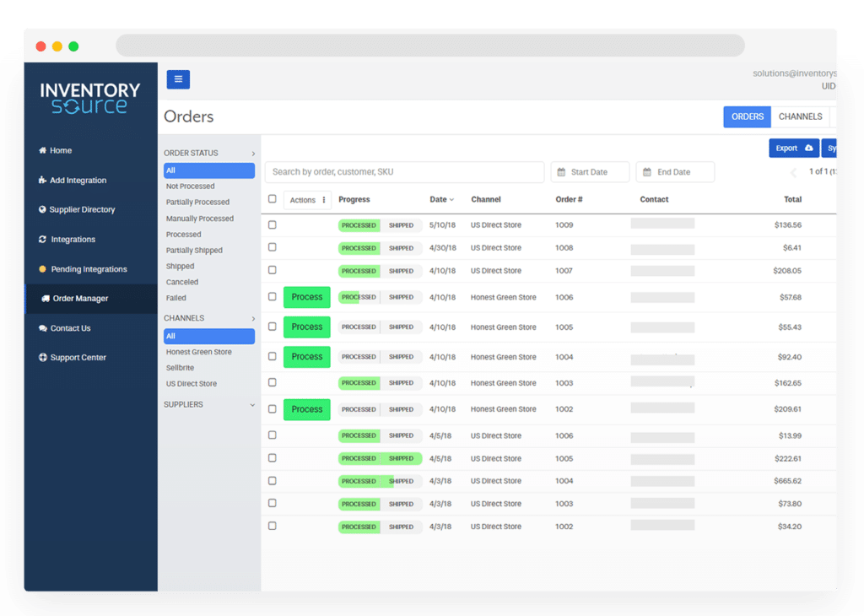Filter by Partially Shipped status

click(194, 251)
